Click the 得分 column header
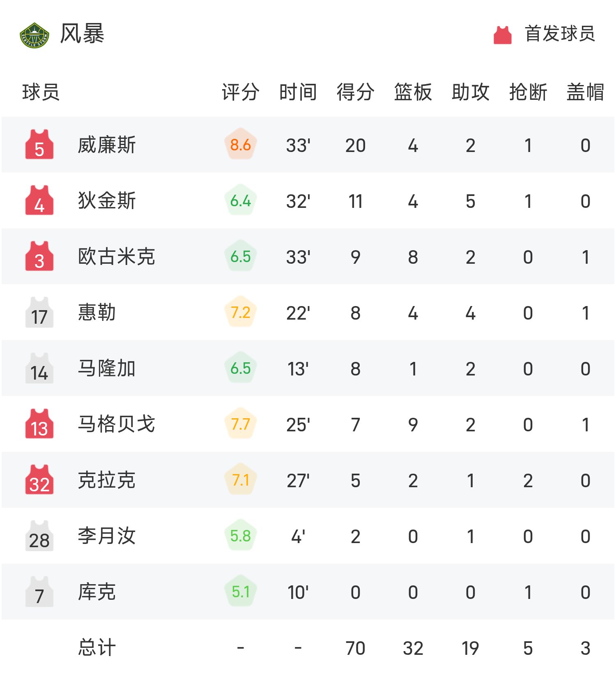This screenshot has width=616, height=677. (356, 92)
